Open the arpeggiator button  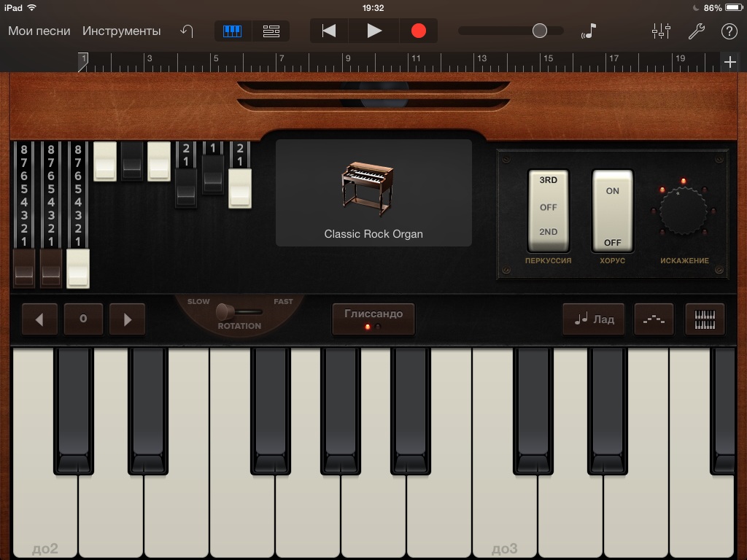(x=654, y=319)
